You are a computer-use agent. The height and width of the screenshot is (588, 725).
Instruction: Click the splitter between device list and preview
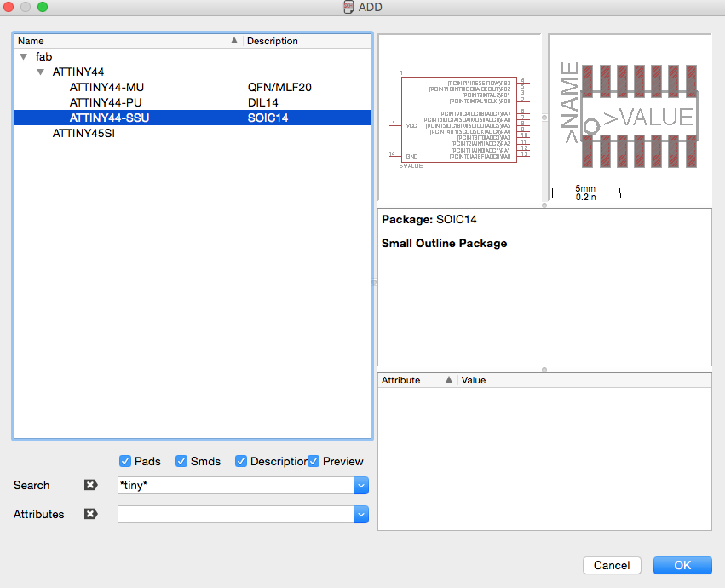point(374,282)
